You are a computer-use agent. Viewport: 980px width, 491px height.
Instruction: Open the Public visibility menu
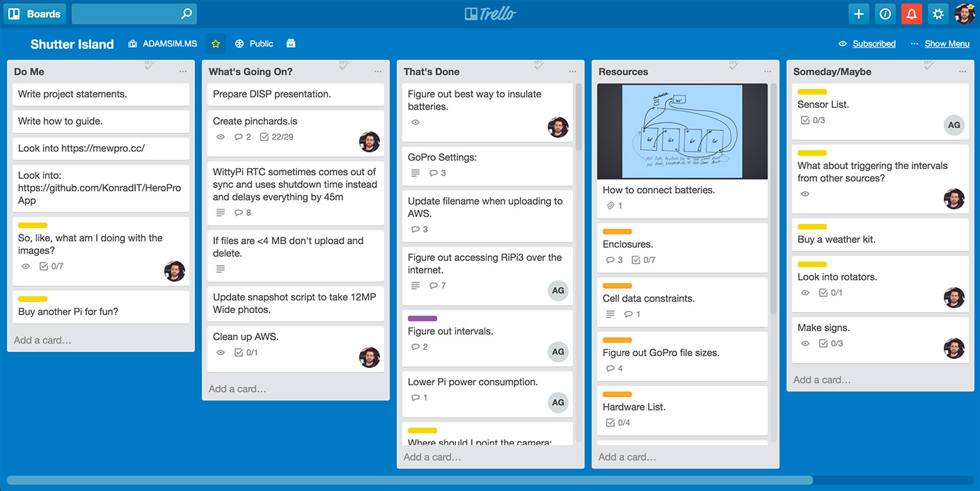255,43
